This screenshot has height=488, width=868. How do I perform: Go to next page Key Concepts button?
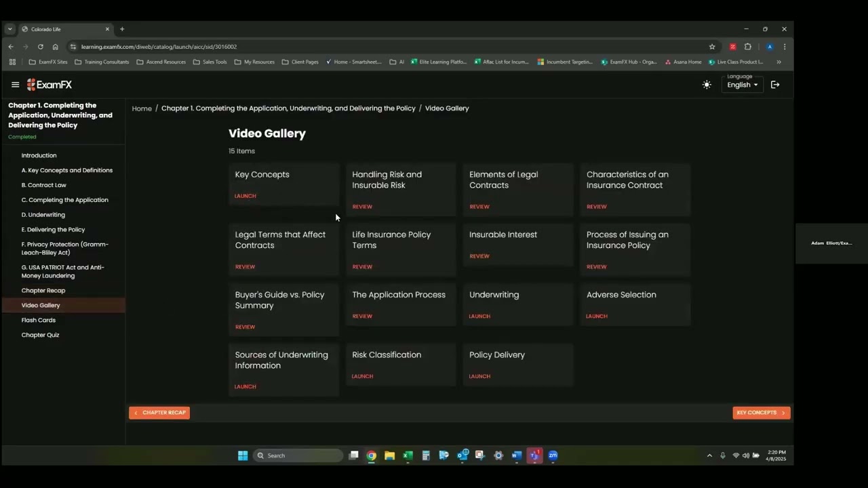pyautogui.click(x=761, y=413)
